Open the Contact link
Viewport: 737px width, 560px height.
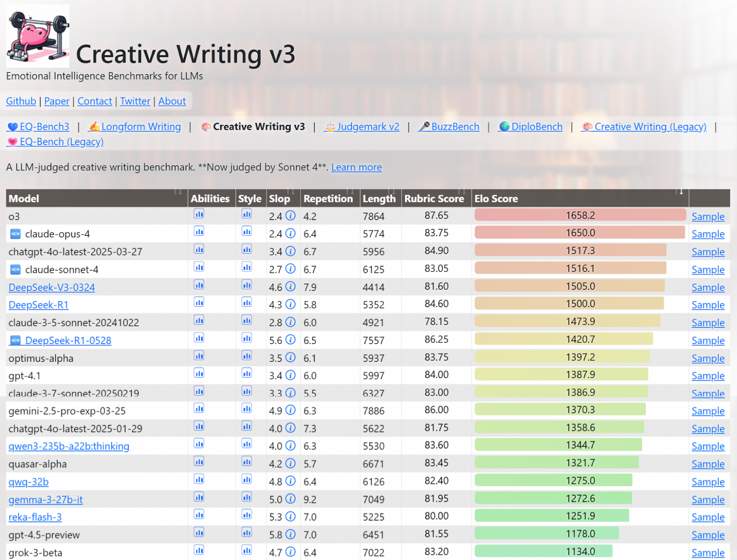tap(94, 101)
